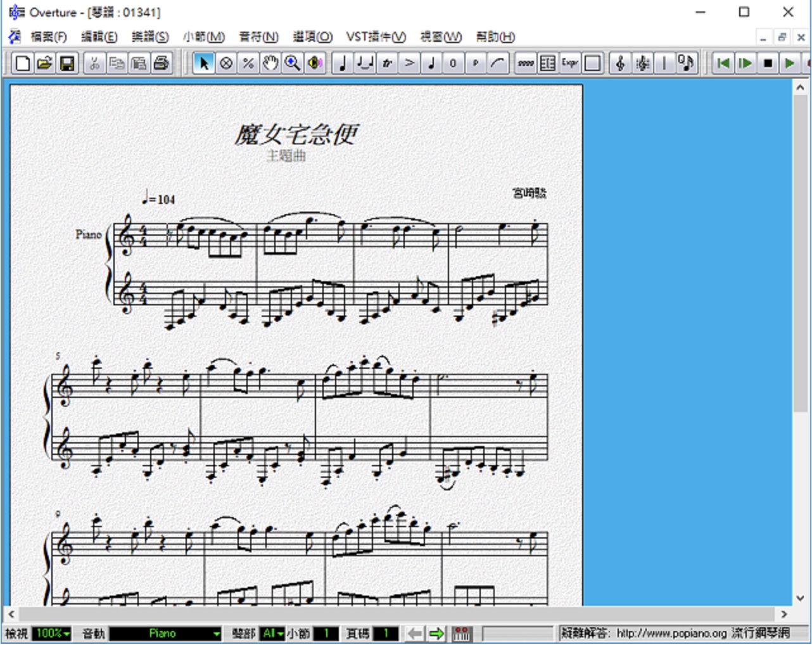
Task: Open the trill wavy line palette
Action: [x=526, y=63]
